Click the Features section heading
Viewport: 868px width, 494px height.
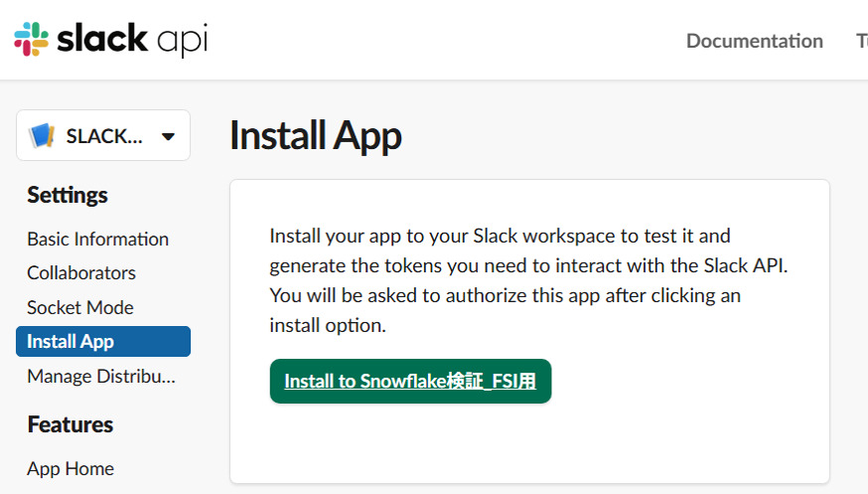tap(71, 424)
